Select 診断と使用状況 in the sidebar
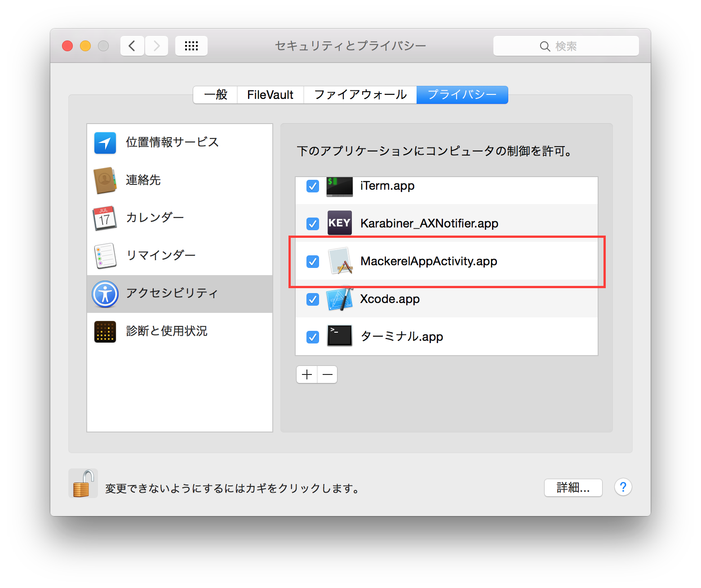 [x=180, y=332]
